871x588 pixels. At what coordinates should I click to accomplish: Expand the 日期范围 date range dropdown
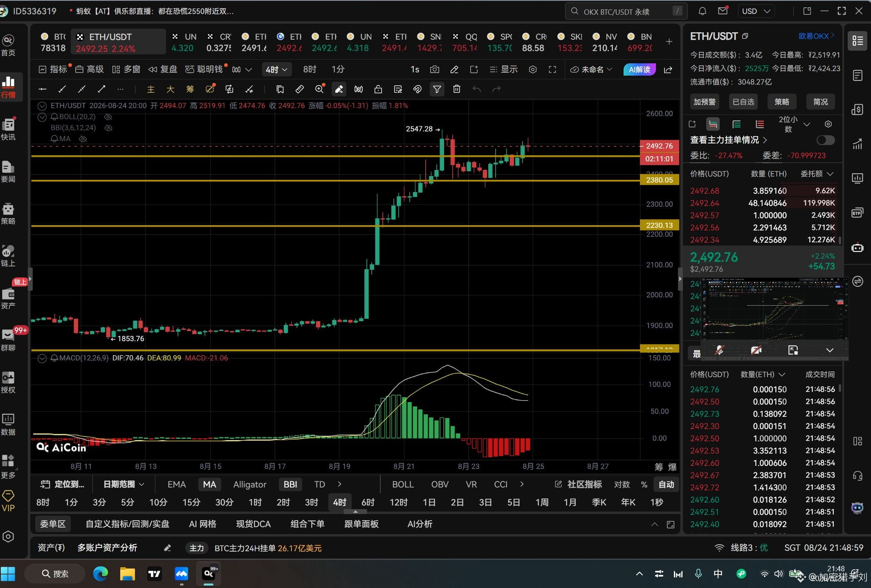(123, 484)
